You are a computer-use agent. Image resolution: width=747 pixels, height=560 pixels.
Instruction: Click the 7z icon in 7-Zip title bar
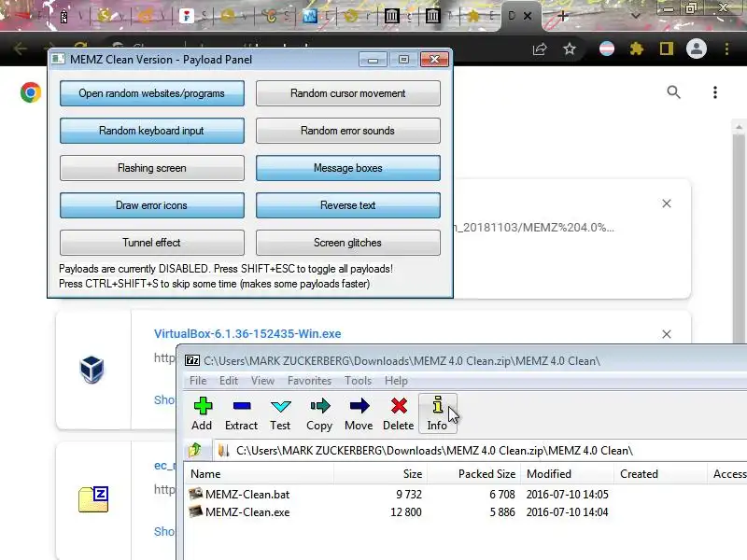coord(192,360)
